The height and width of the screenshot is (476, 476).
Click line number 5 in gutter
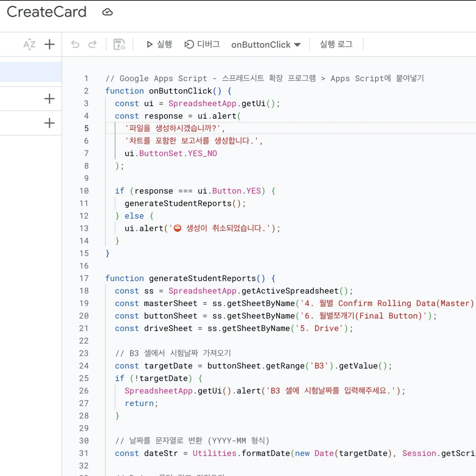point(86,128)
